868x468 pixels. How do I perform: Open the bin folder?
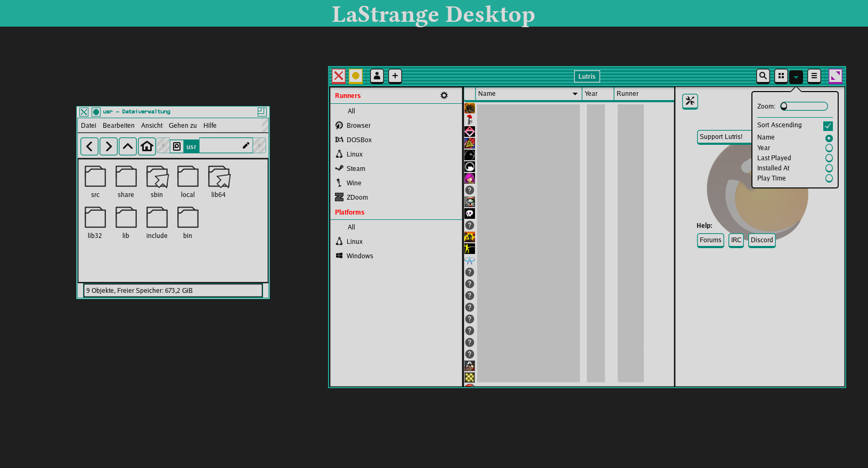188,223
